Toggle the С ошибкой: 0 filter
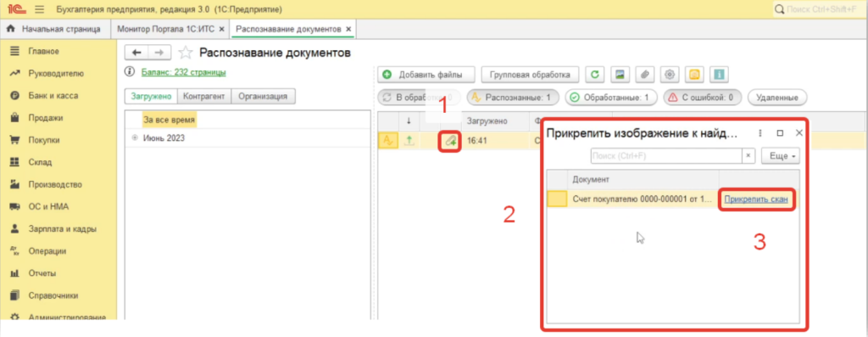Viewport: 868px width, 337px height. pos(703,98)
